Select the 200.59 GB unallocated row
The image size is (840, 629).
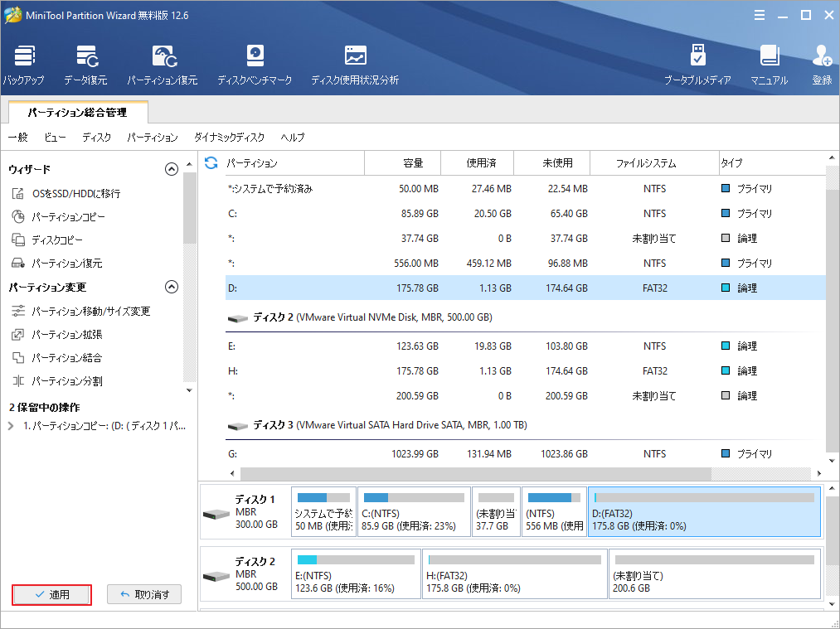[525, 396]
